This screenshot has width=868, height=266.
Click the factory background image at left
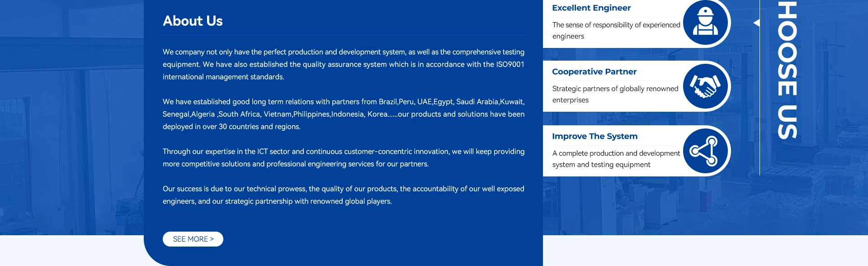pos(71,118)
